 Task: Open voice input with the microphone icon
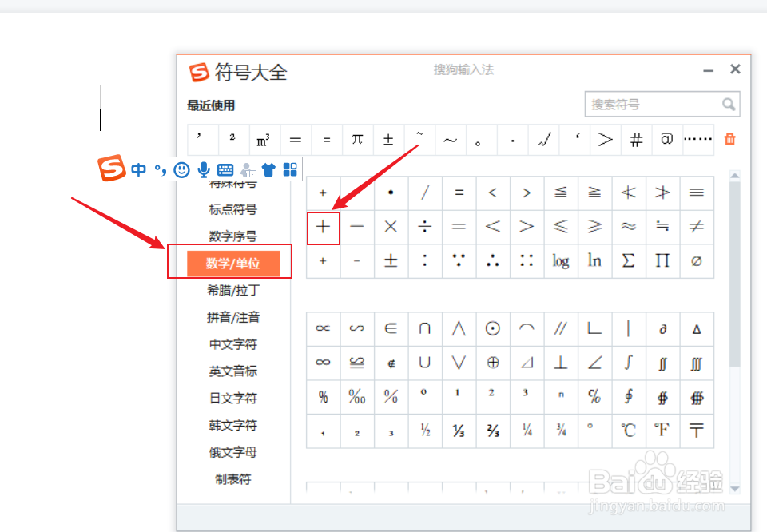coord(204,169)
